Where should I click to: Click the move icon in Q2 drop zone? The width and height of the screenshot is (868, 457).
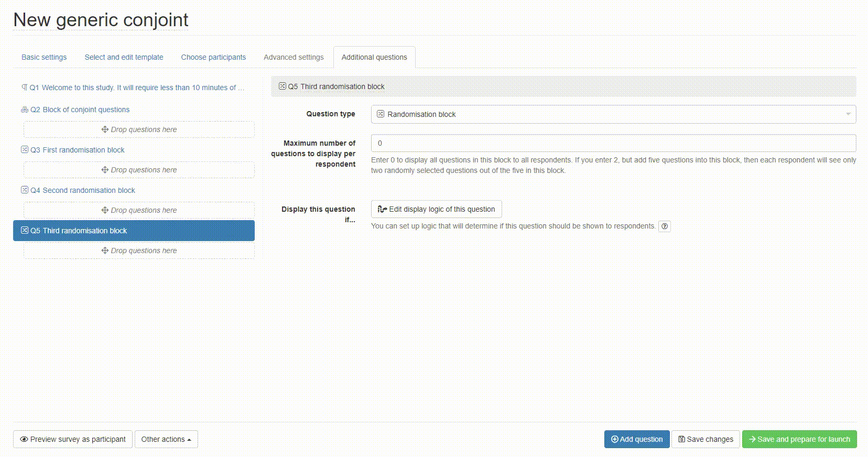(105, 129)
